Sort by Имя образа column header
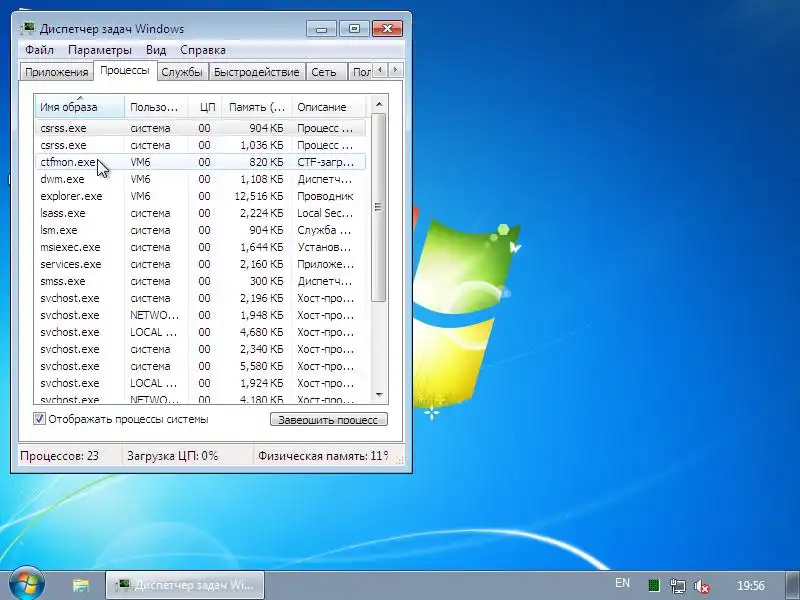Viewport: 800px width, 600px height. point(80,107)
